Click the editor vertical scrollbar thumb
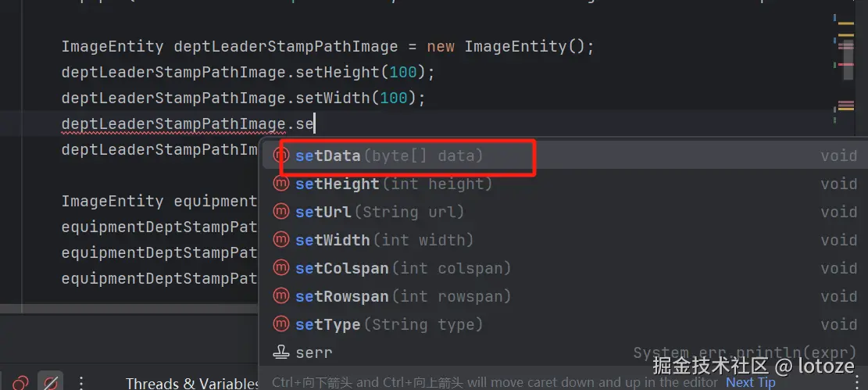 click(x=848, y=59)
